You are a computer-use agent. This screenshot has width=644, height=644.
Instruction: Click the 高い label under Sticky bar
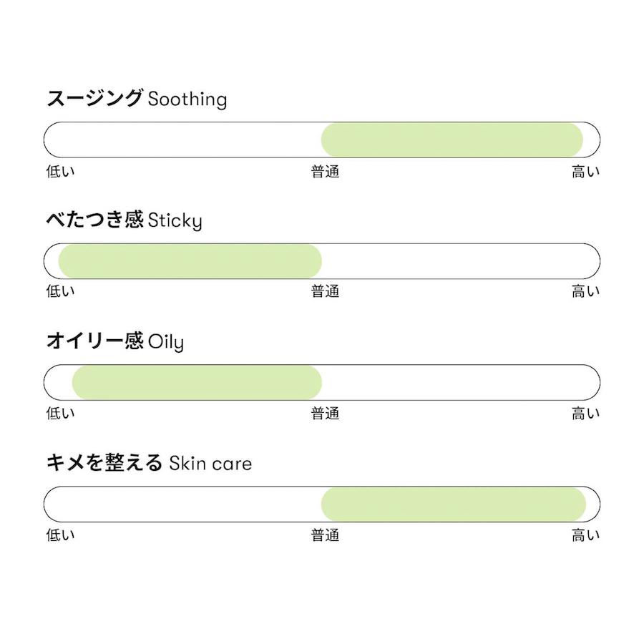click(585, 291)
